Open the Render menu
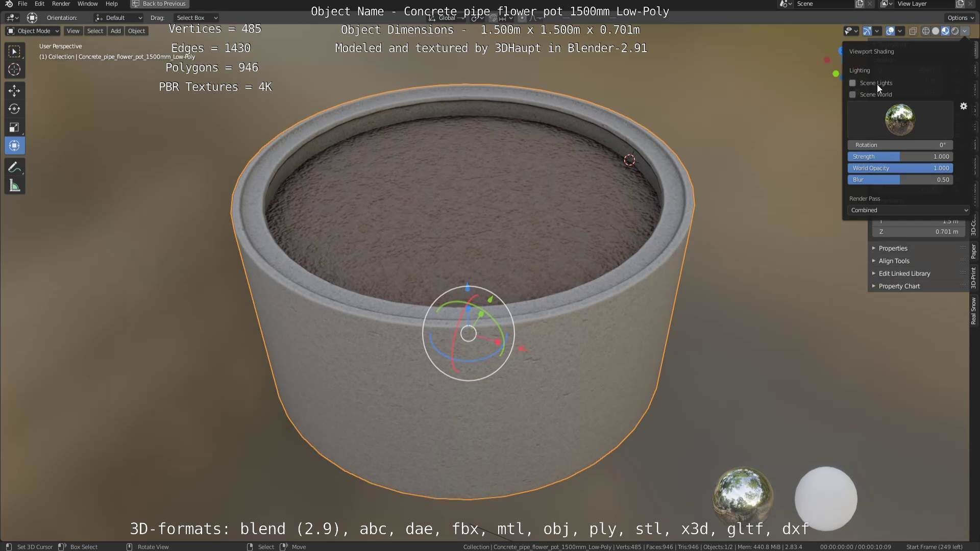The image size is (980, 551). click(61, 4)
